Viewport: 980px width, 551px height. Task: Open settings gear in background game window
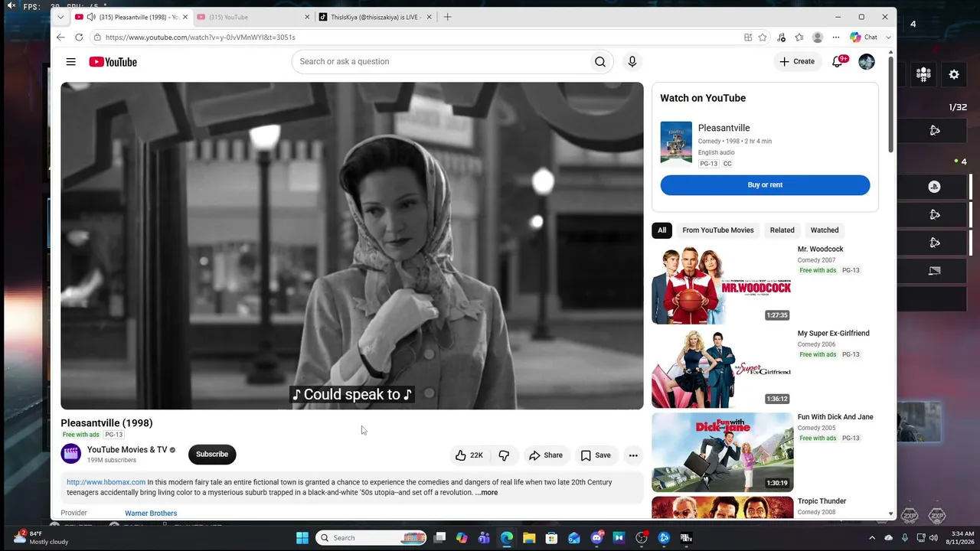coord(954,74)
